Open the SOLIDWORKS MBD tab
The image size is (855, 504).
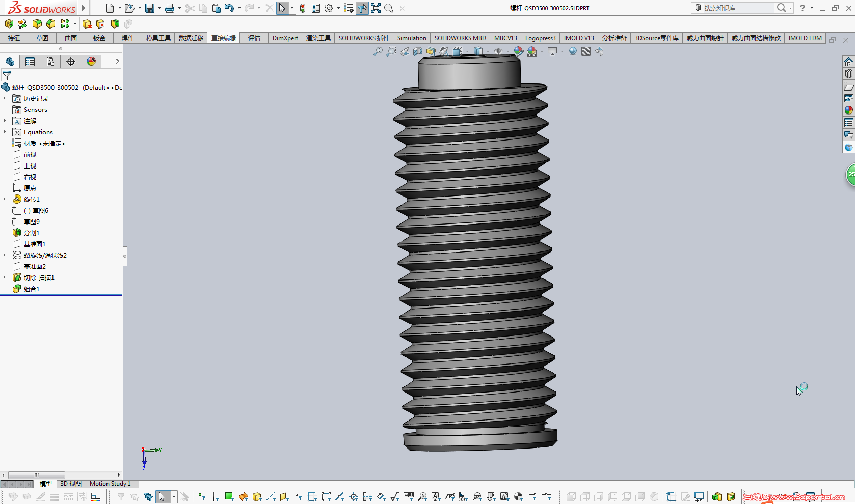[x=460, y=38]
